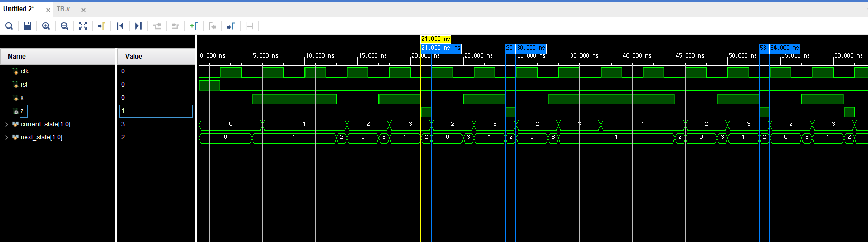Image resolution: width=868 pixels, height=242 pixels.
Task: Click the 10,000 ns ruler label
Action: coord(320,55)
